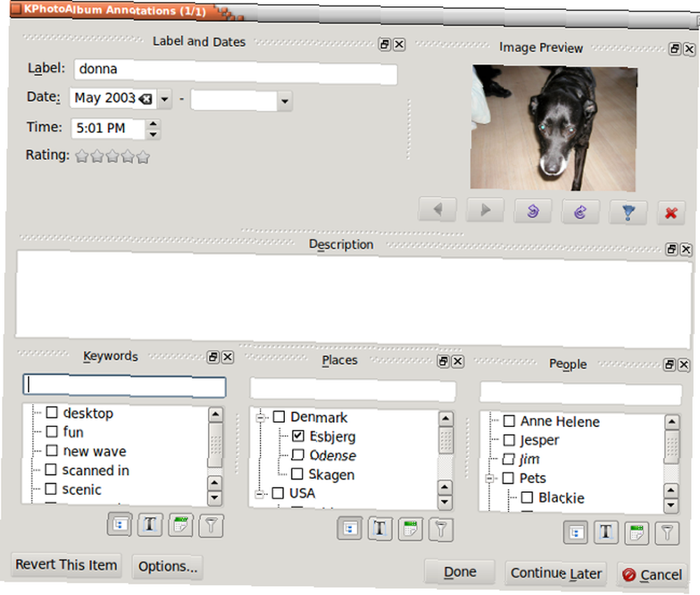Click the dog image preview thumbnail
Screen dimensions: 700x595
(x=554, y=128)
